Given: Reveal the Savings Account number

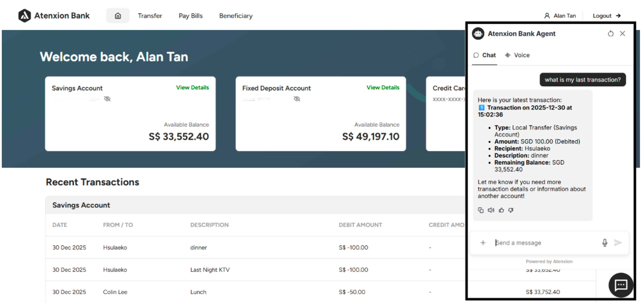Looking at the screenshot, I should [107, 99].
